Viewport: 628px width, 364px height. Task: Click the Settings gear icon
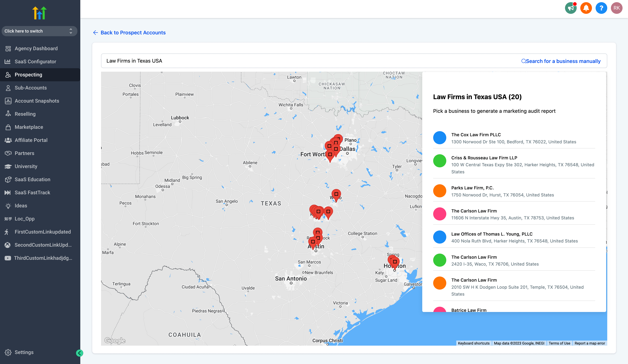[8, 352]
